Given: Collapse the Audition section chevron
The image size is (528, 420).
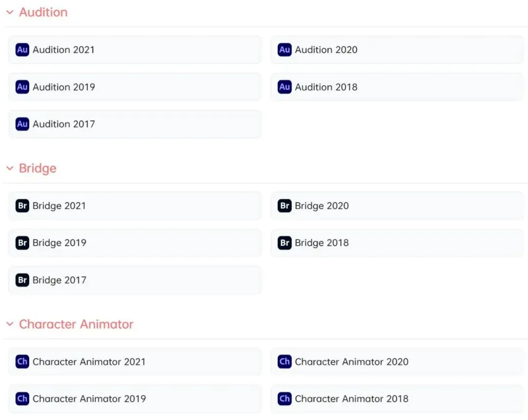Looking at the screenshot, I should [x=10, y=13].
